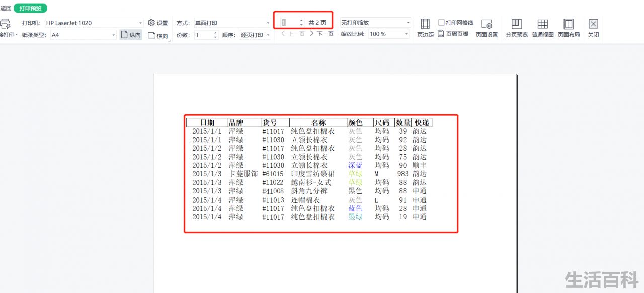Go to previous page 上一页
The height and width of the screenshot is (293, 644).
293,34
